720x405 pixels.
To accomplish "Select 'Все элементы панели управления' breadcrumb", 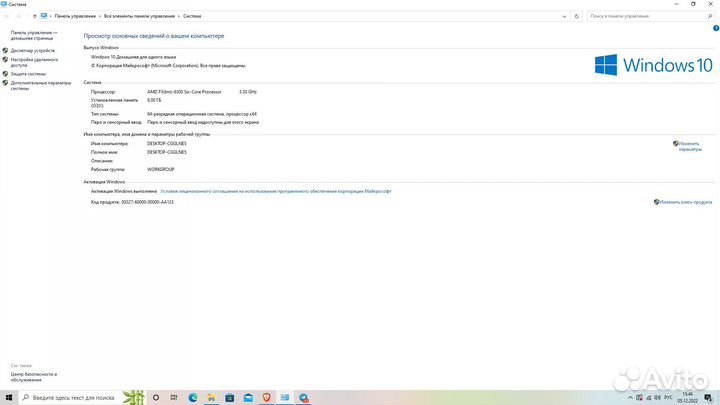I will pyautogui.click(x=139, y=16).
